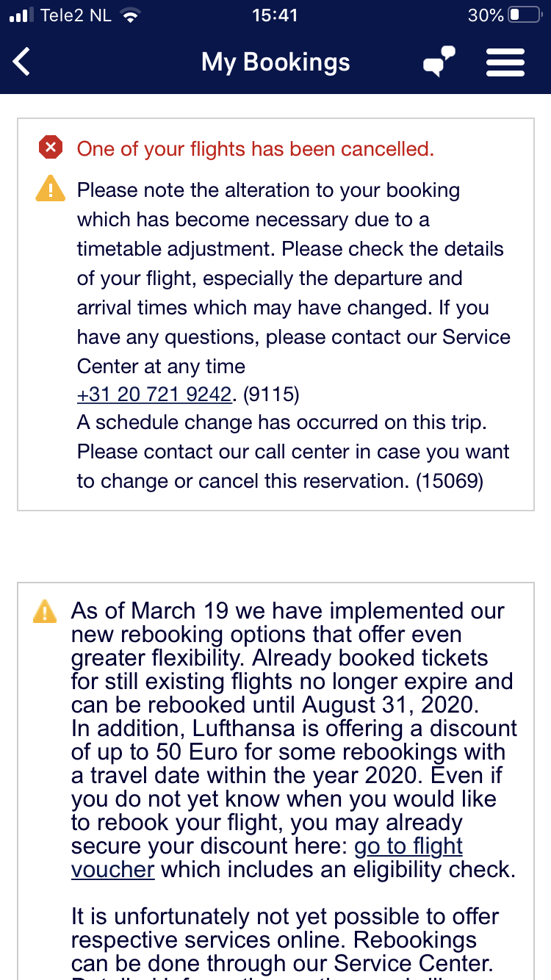Tap the back arrow in header

pyautogui.click(x=23, y=62)
